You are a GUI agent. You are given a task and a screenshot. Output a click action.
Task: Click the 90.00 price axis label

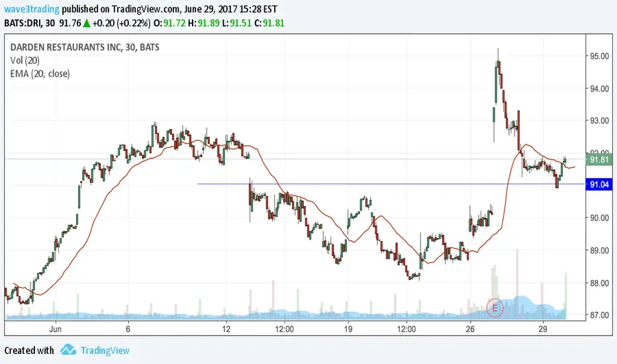coord(599,218)
